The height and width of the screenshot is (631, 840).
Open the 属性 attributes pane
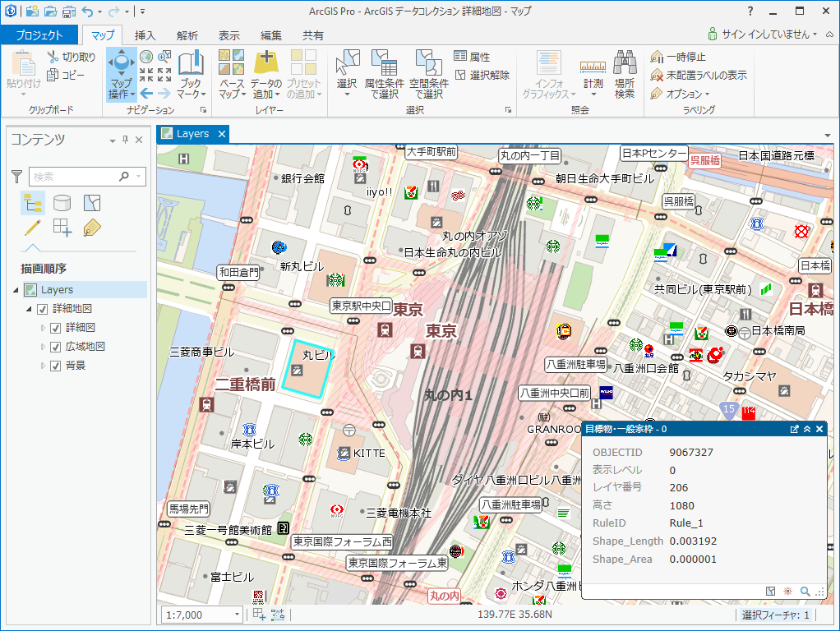472,56
